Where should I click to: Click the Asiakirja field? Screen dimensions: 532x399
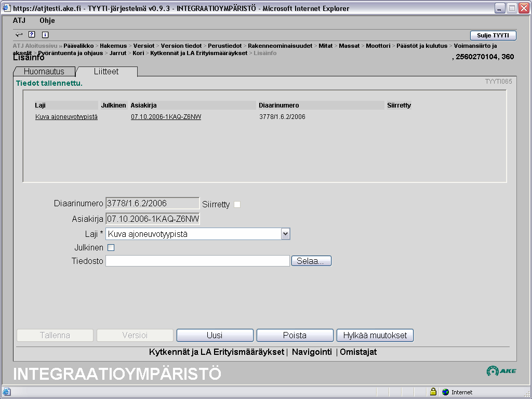click(153, 219)
